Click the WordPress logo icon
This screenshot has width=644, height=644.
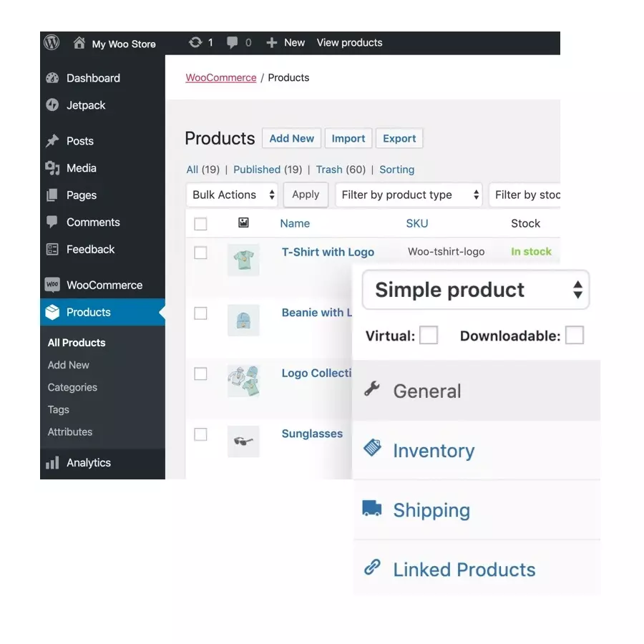tap(52, 42)
